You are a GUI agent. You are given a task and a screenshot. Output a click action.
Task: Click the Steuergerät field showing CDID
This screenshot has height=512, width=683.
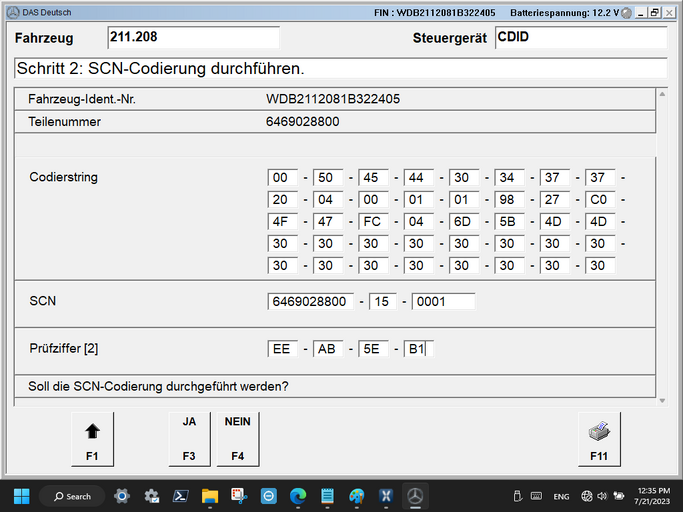click(581, 37)
